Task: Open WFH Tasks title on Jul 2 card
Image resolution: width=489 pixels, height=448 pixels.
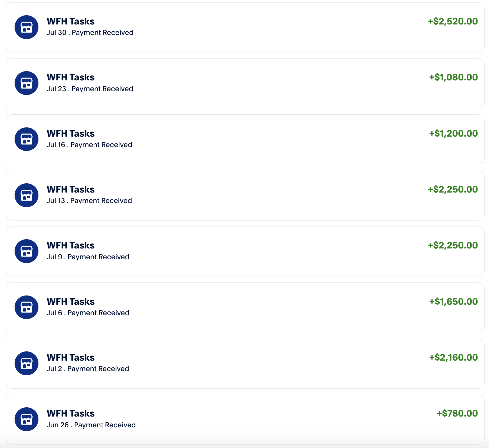Action: 71,357
